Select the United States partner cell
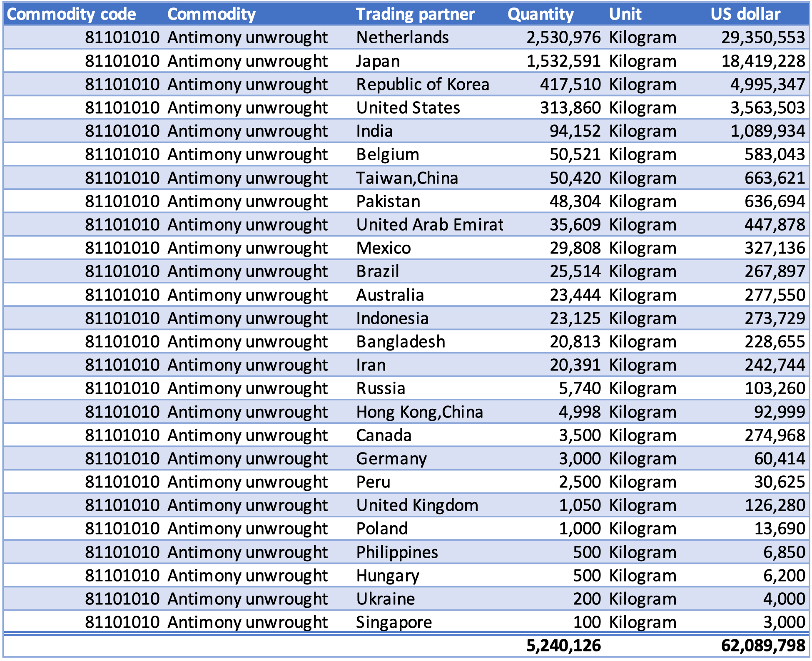 click(x=408, y=108)
